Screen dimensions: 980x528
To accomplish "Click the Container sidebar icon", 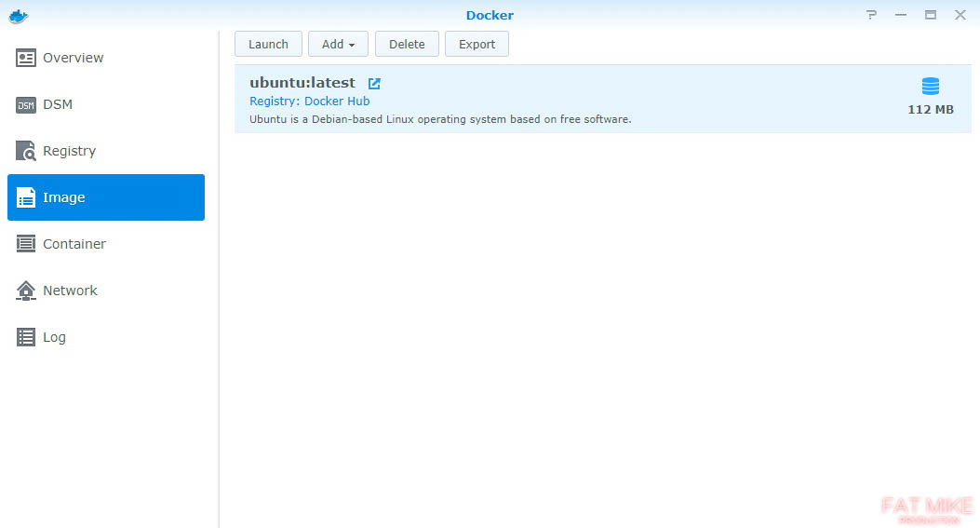I will tap(26, 244).
